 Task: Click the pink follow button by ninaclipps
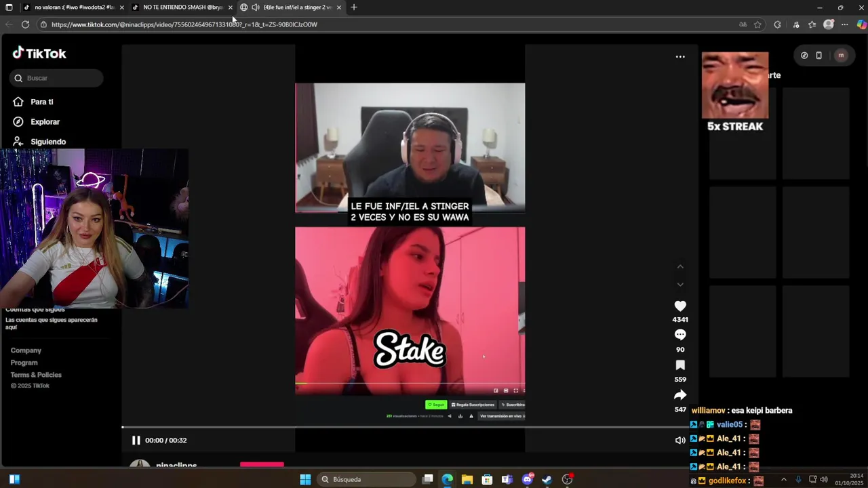262,465
